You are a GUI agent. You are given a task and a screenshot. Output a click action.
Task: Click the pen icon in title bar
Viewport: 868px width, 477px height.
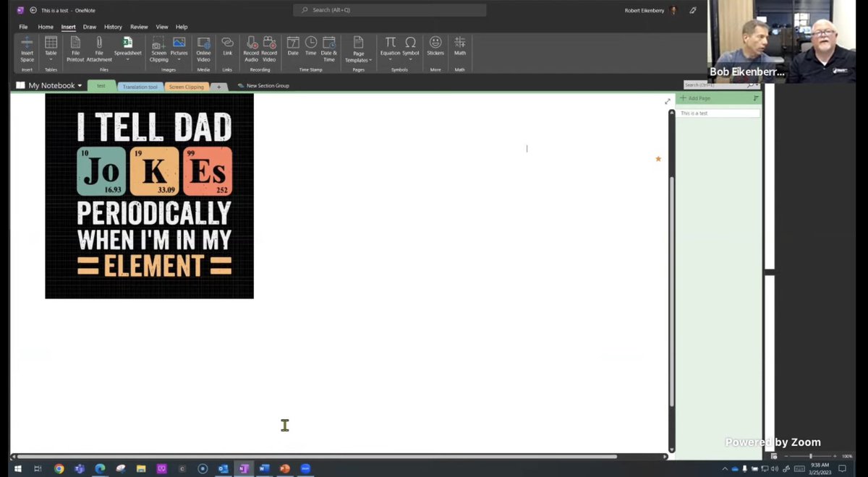pos(693,10)
